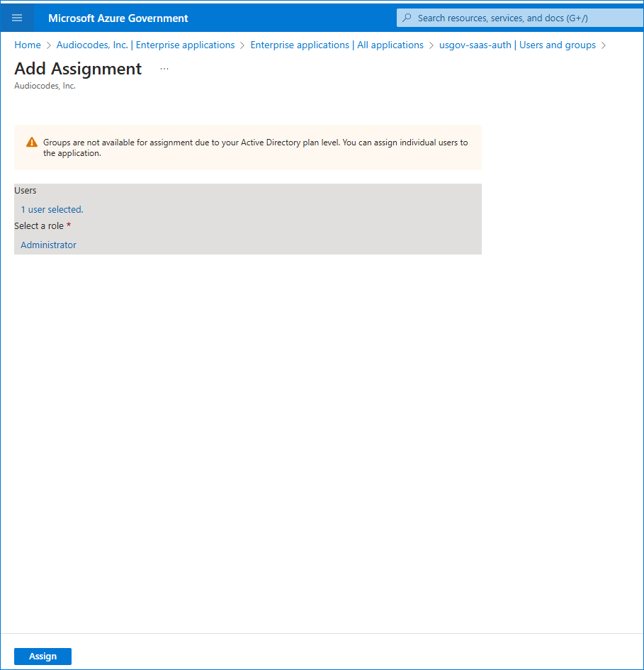Return to usgov-saas-auth | Users and groups

pos(517,45)
